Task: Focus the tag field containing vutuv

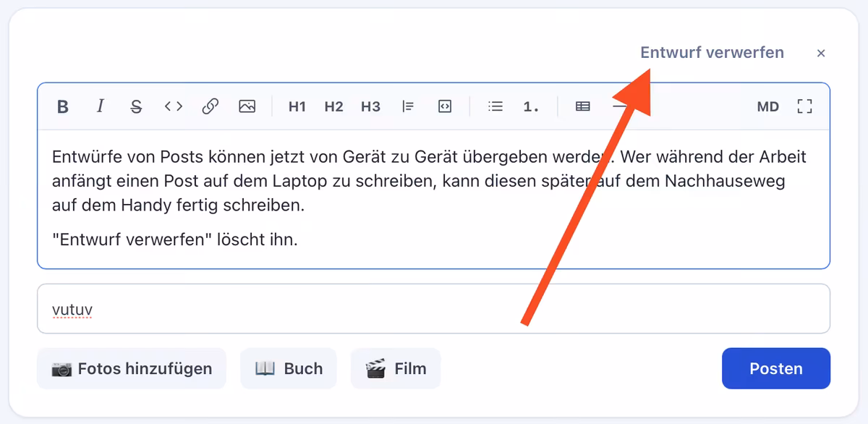Action: [x=433, y=309]
